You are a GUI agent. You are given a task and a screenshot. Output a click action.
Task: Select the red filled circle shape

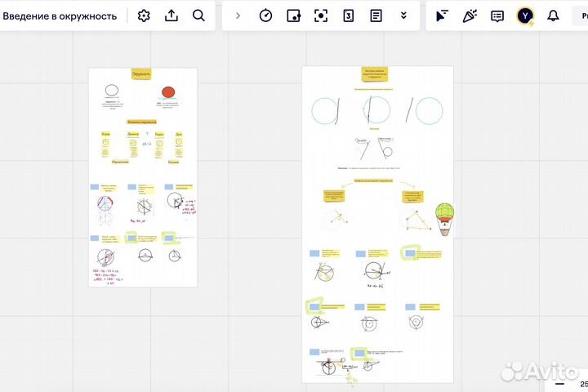pos(169,92)
